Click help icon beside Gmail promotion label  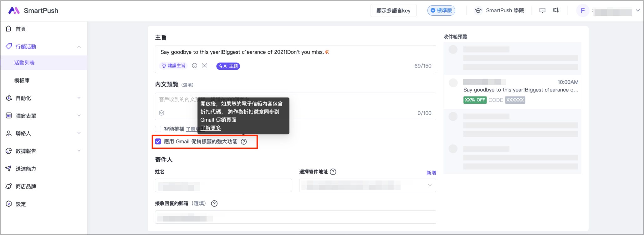click(244, 142)
